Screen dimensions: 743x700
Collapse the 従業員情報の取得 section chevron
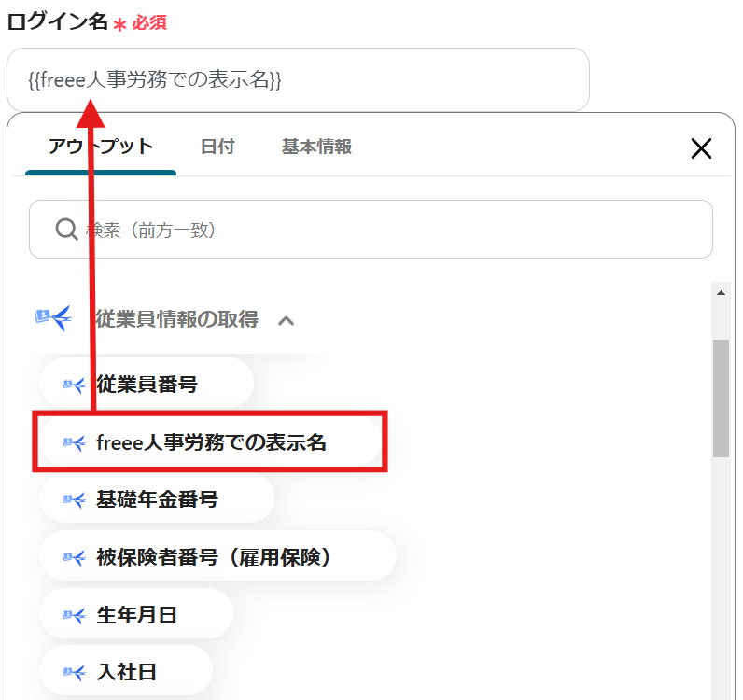pos(286,321)
